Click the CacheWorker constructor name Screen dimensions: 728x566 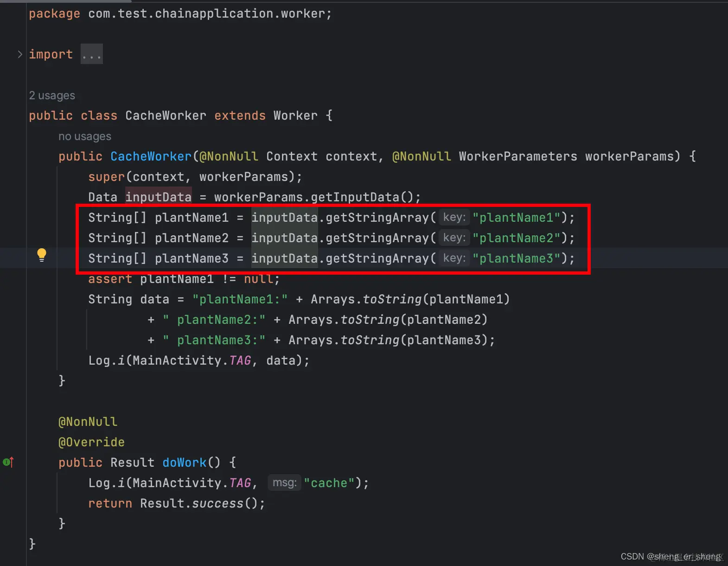coord(151,156)
